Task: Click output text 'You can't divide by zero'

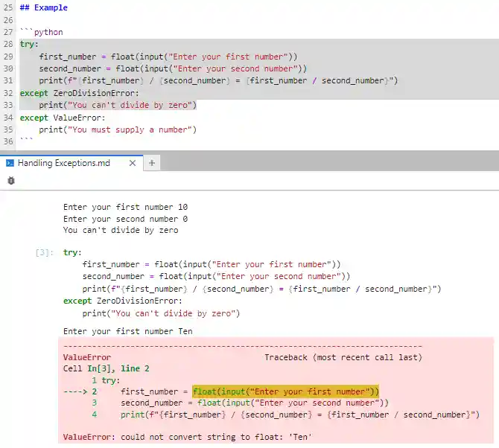Action: click(121, 230)
